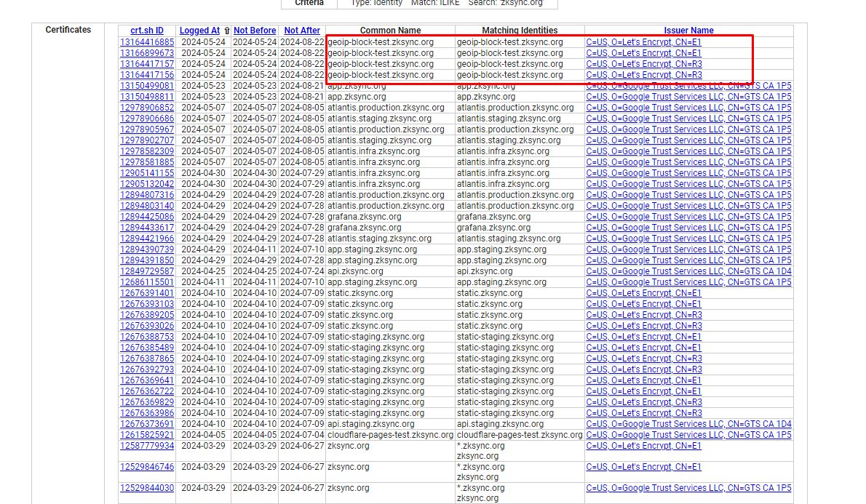The height and width of the screenshot is (504, 866).
Task: Sort by the Not After column header
Action: (x=302, y=31)
